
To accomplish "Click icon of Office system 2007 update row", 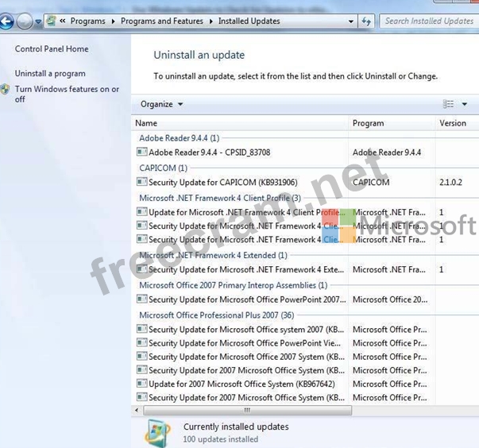I will click(141, 329).
